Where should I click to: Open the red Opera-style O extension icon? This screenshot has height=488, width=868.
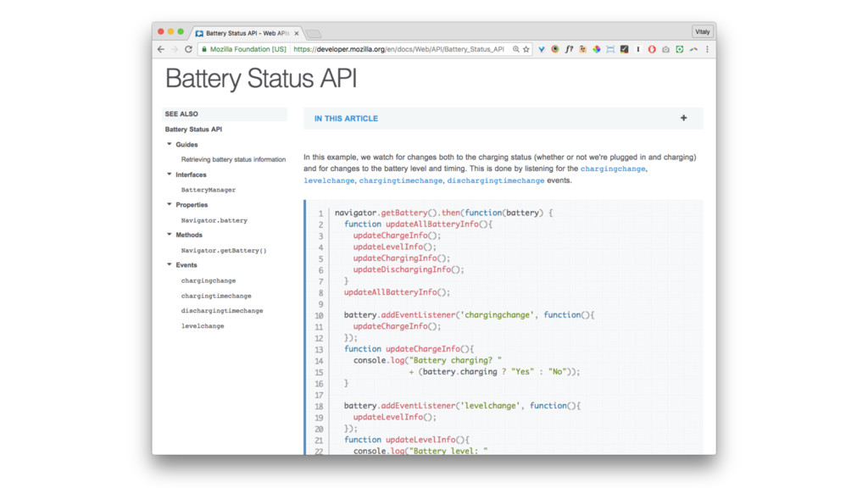pyautogui.click(x=652, y=49)
